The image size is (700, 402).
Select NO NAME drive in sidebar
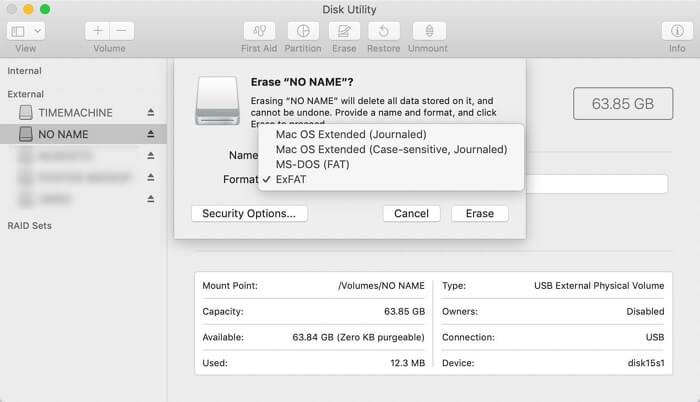coord(63,134)
